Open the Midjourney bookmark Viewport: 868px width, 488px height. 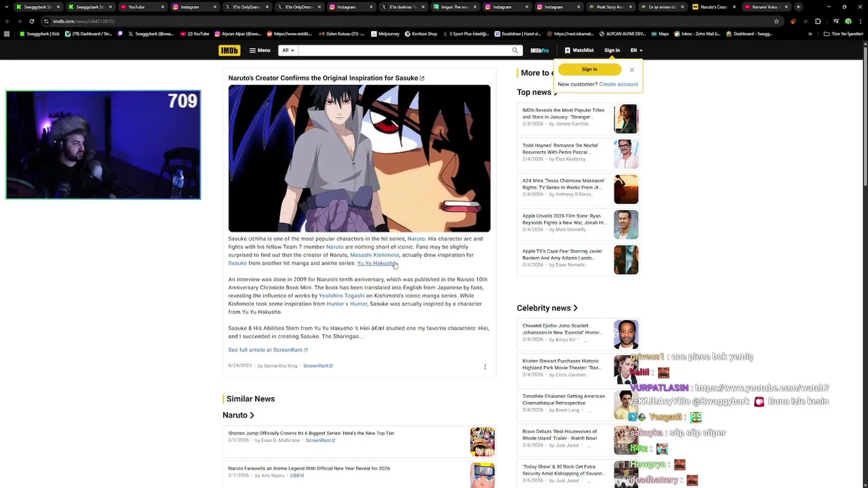[x=385, y=34]
